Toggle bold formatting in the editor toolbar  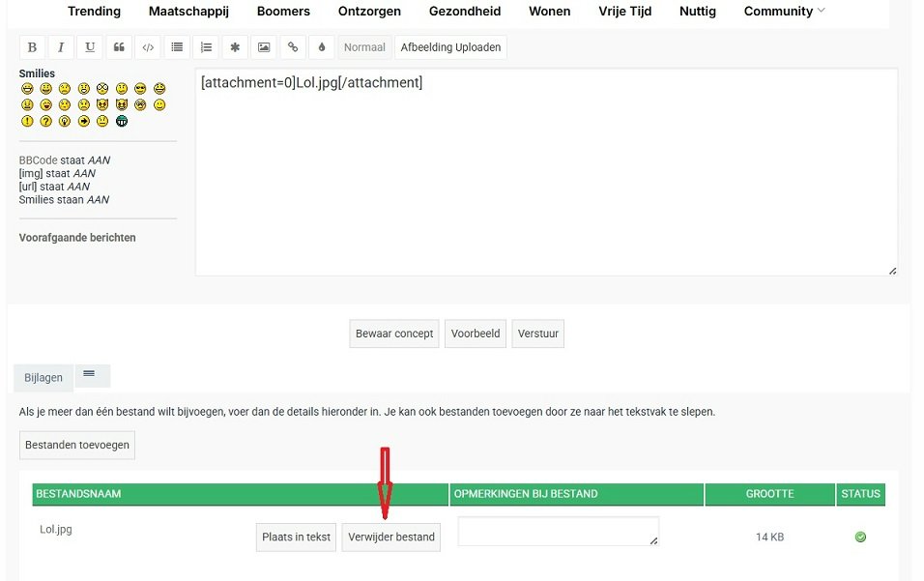pyautogui.click(x=32, y=47)
